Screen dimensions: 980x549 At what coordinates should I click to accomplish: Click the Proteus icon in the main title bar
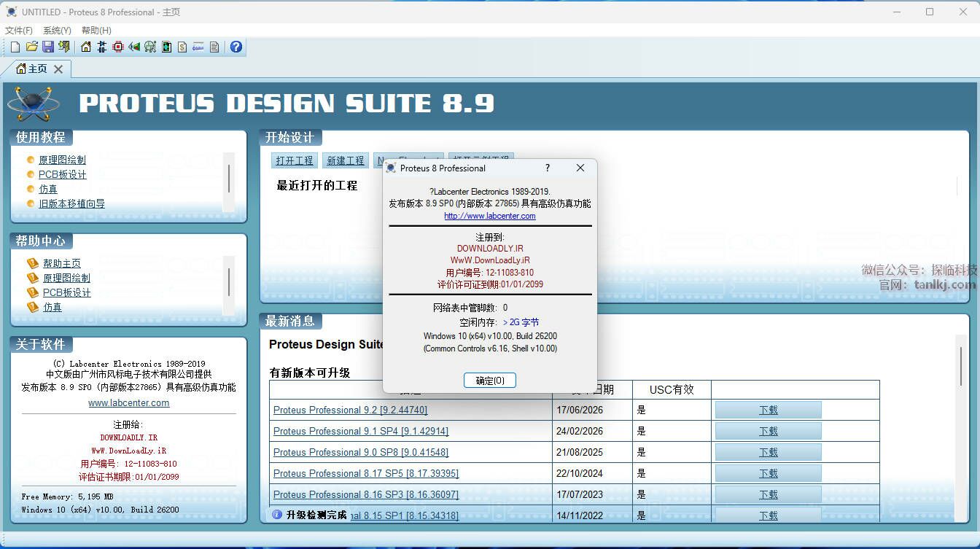11,12
